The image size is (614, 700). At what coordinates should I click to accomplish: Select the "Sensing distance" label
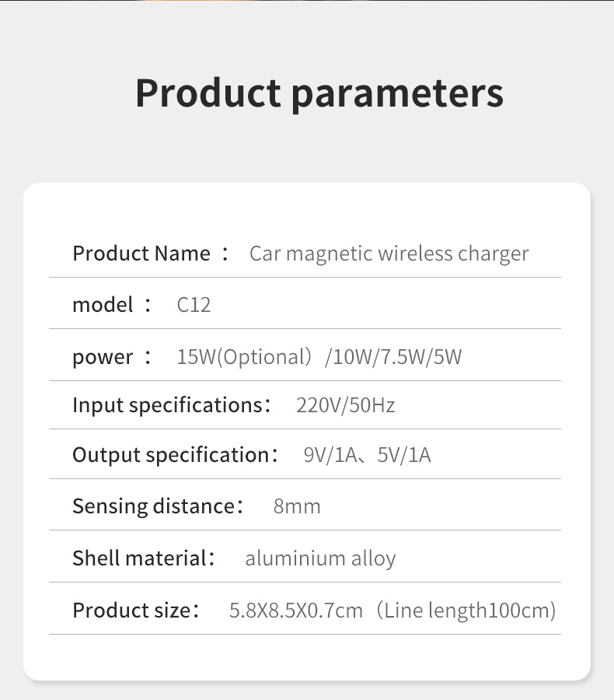pos(153,506)
